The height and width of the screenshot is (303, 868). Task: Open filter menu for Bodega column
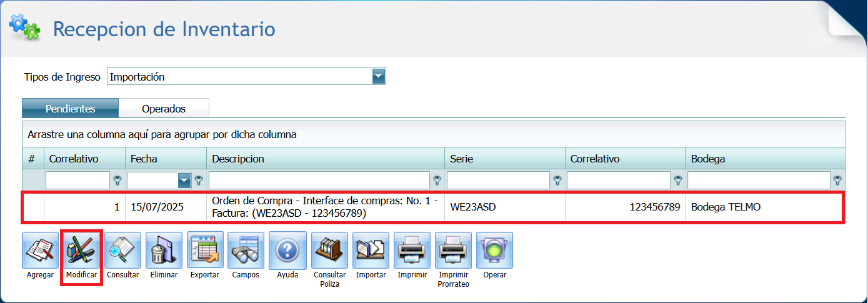click(837, 180)
